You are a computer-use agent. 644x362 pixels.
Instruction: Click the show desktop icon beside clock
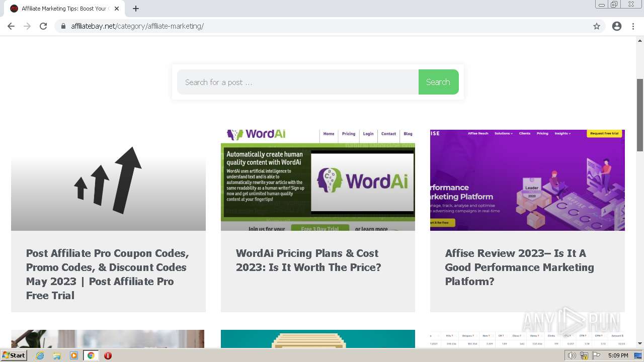(638, 355)
